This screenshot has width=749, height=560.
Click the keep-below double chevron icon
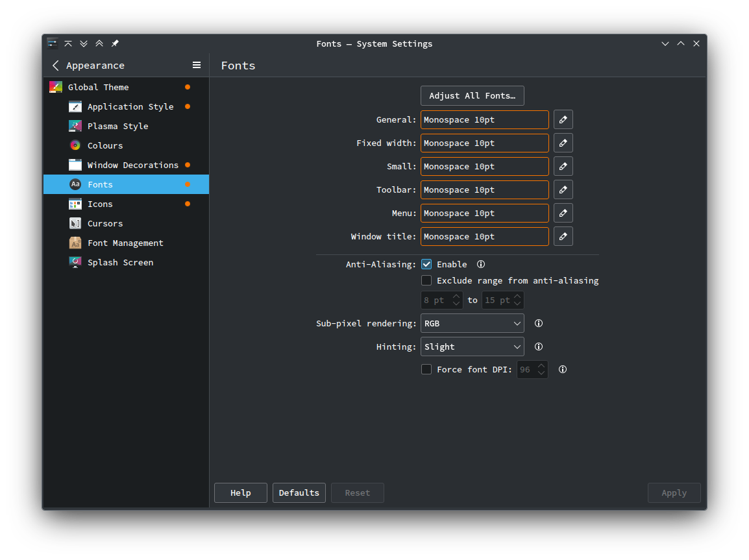(x=84, y=43)
